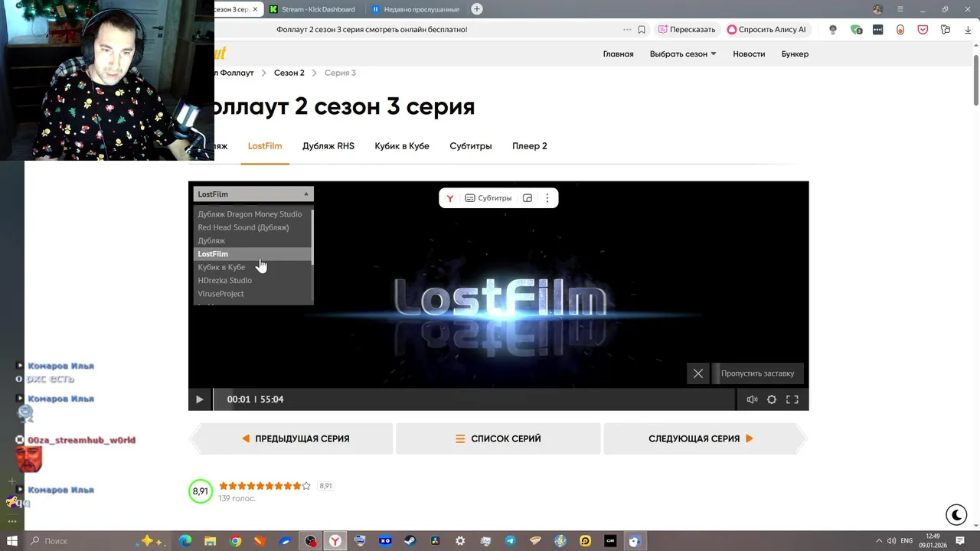Open Telegram from taskbar

pos(511,541)
